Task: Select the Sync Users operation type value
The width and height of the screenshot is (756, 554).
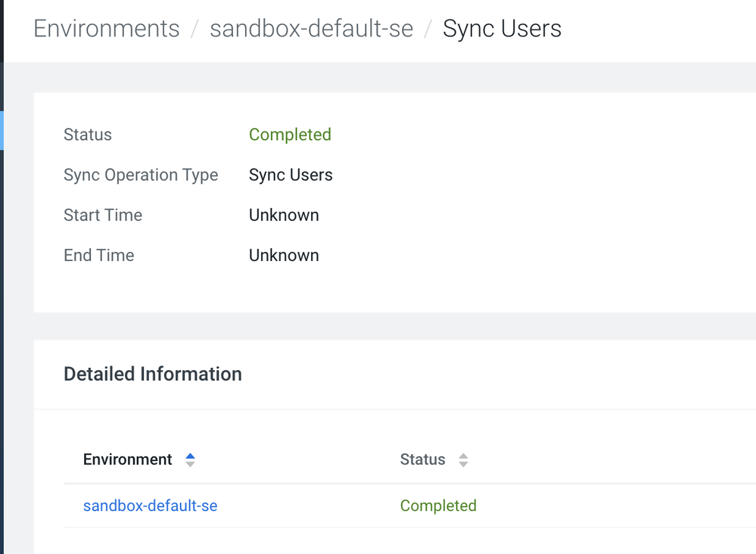Action: point(291,175)
